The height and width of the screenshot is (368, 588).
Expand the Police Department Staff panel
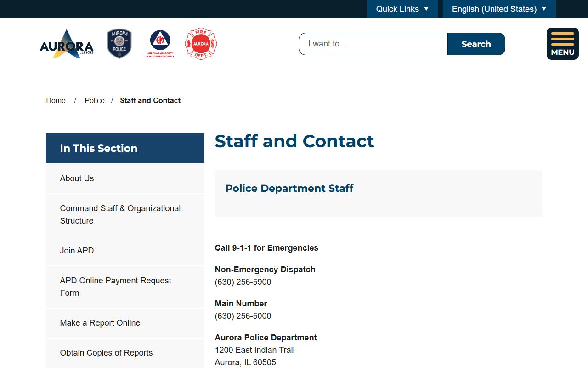pyautogui.click(x=378, y=193)
